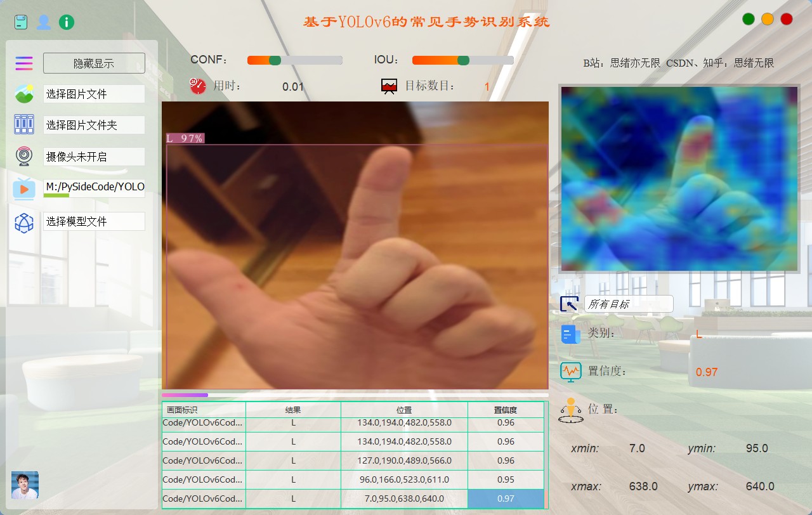Click the B站 and CSDN credits text
This screenshot has width=812, height=515.
click(x=679, y=63)
